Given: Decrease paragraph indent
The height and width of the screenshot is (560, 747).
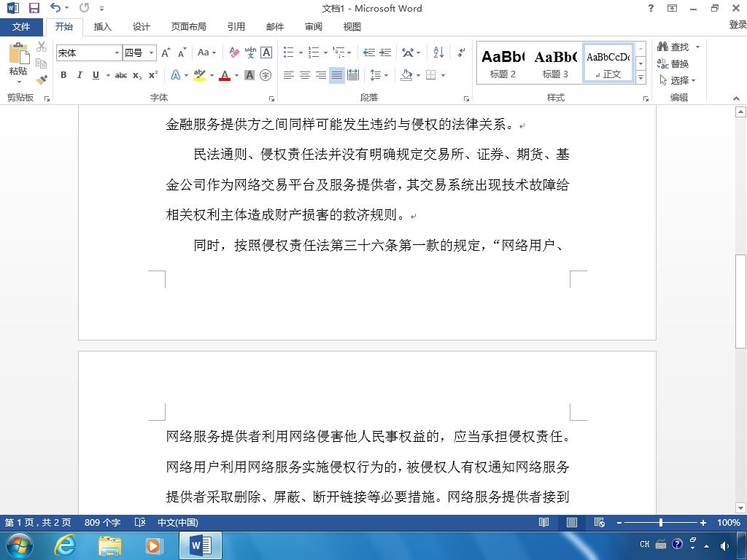Looking at the screenshot, I should (368, 52).
